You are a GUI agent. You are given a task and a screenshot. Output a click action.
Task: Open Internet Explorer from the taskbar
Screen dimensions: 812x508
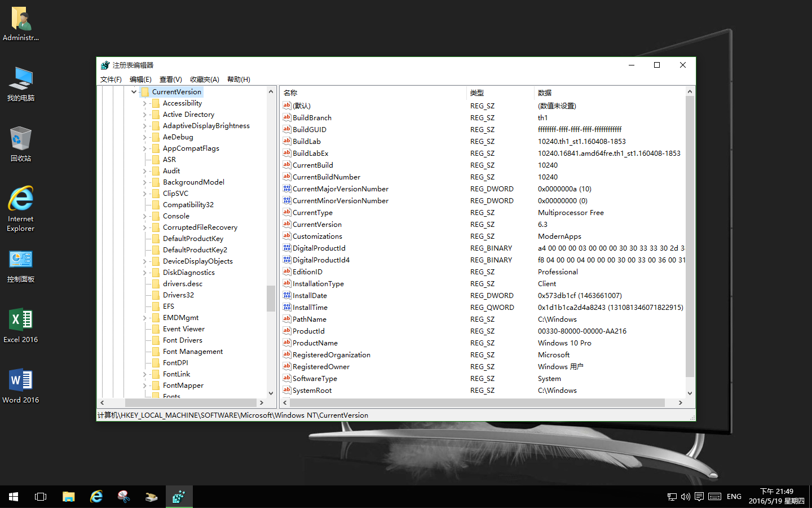tap(96, 497)
